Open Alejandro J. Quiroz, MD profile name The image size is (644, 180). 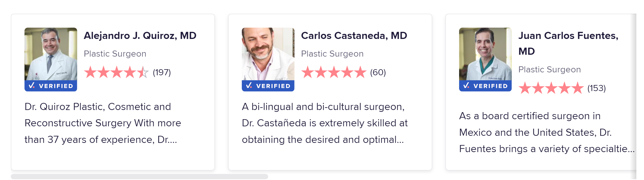(x=140, y=36)
